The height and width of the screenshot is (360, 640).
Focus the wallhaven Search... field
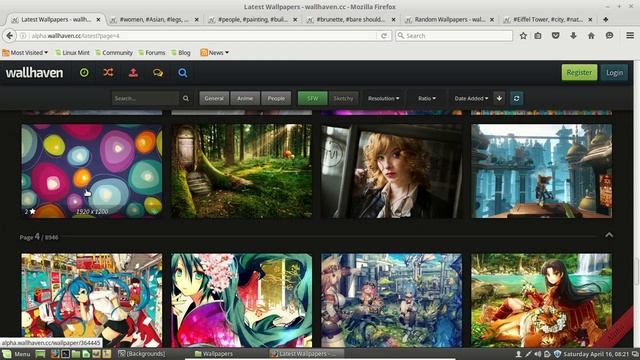click(x=145, y=98)
